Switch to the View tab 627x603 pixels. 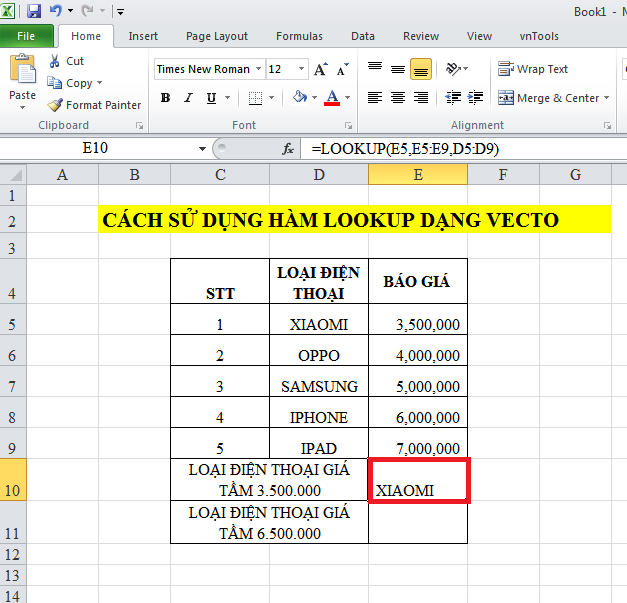479,36
